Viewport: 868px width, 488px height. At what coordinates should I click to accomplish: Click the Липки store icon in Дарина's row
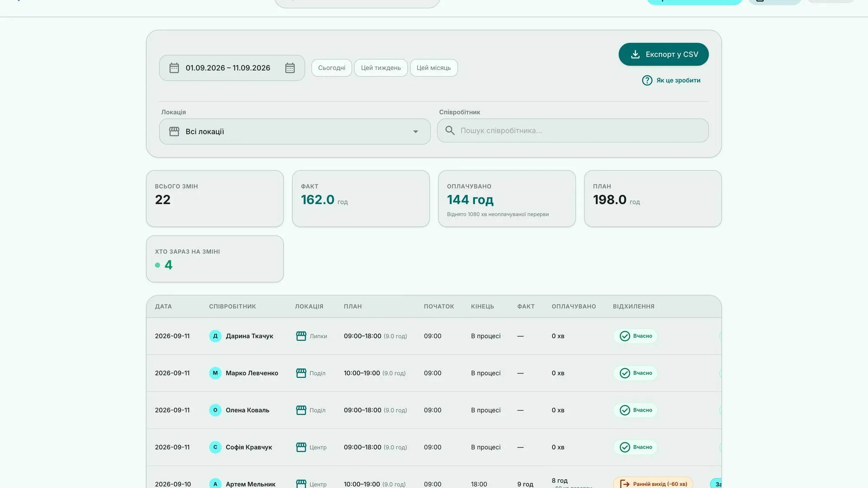pos(301,336)
